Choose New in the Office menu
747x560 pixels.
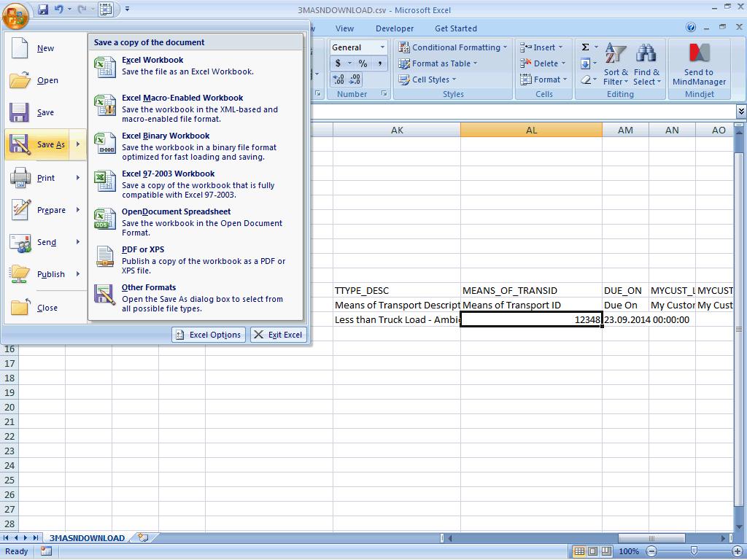[x=46, y=48]
